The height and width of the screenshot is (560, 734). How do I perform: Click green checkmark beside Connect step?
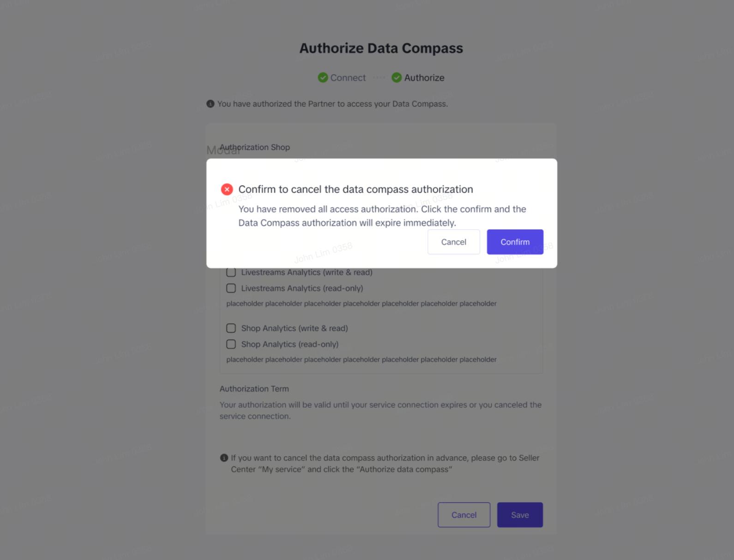point(323,77)
